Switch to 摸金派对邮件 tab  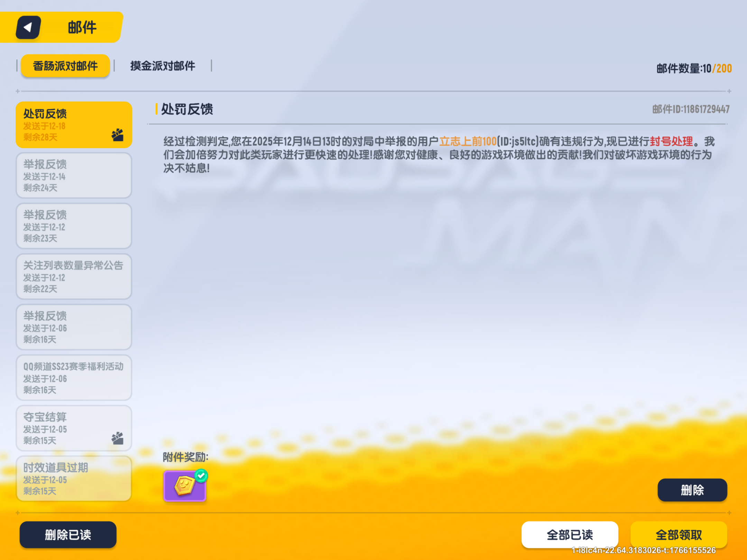click(x=163, y=66)
